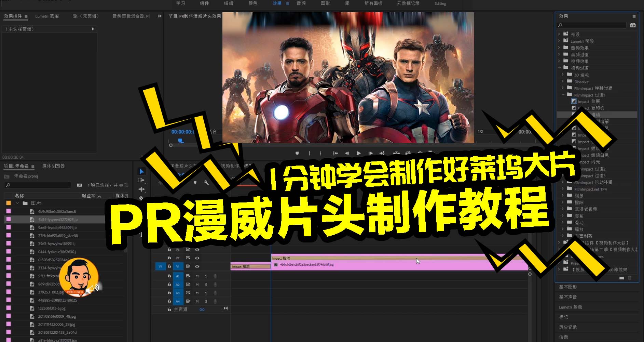This screenshot has width=644, height=342.
Task: Go to In point
Action: pos(335,153)
